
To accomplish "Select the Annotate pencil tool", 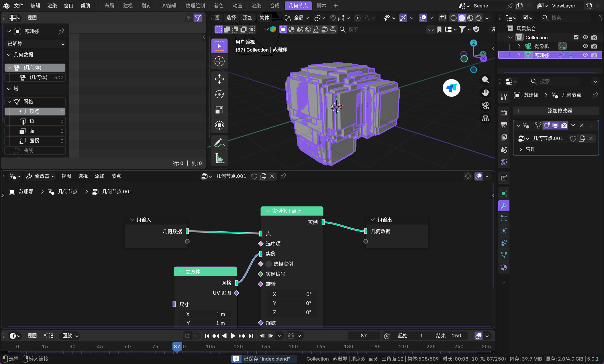I will click(219, 143).
